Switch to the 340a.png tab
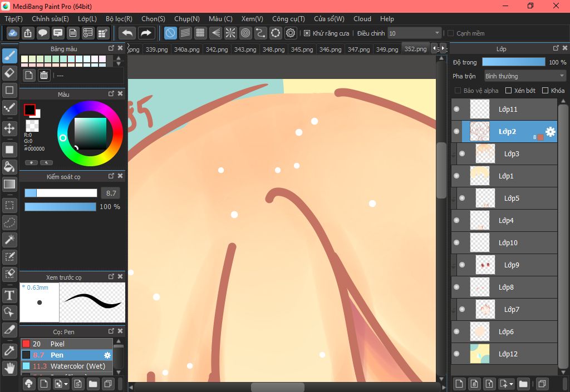The width and height of the screenshot is (570, 392). 187,49
